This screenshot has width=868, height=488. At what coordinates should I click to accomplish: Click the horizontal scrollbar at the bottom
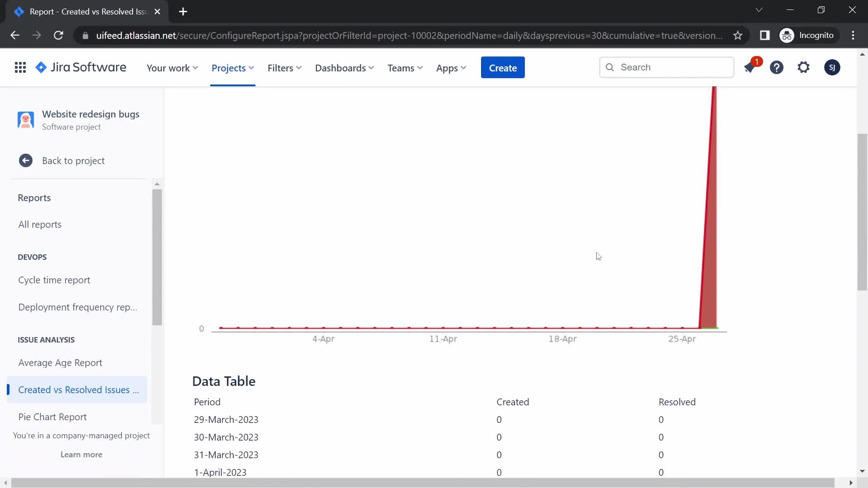[423, 483]
